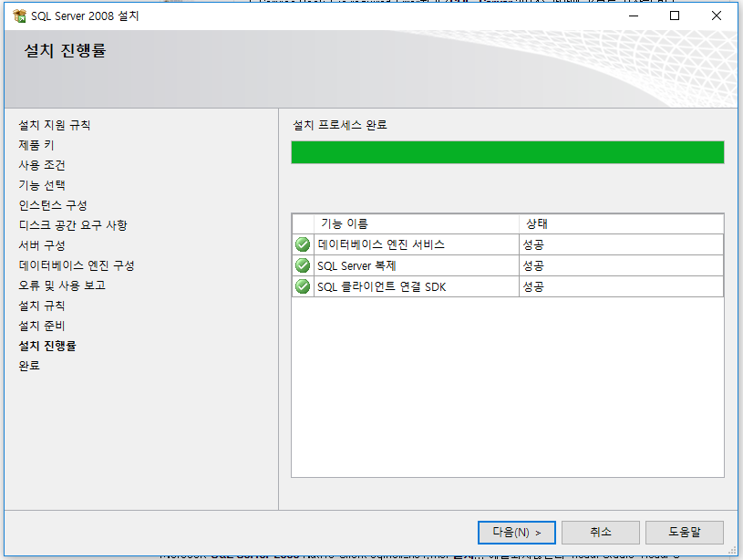Select the 사용 조건 step
This screenshot has height=560, width=743.
[x=42, y=165]
